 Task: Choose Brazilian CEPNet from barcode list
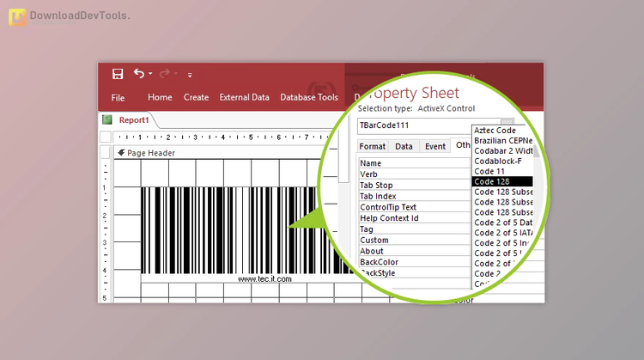[x=502, y=141]
